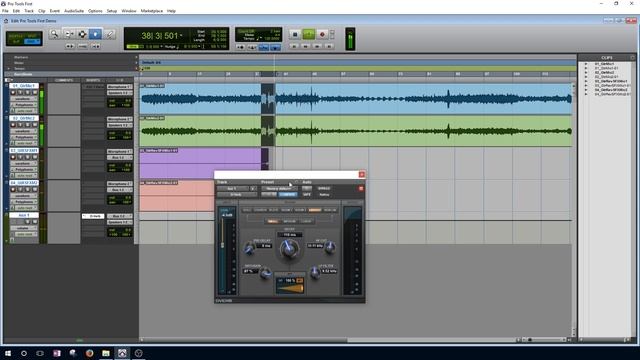
Task: Select the Trim tool in the toolbar
Action: point(69,34)
